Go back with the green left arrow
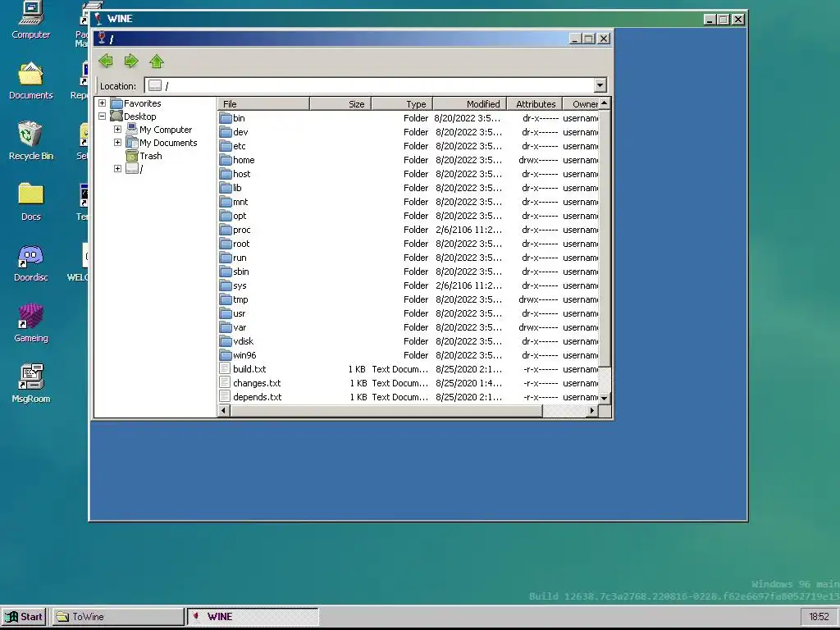840x630 pixels. click(106, 61)
